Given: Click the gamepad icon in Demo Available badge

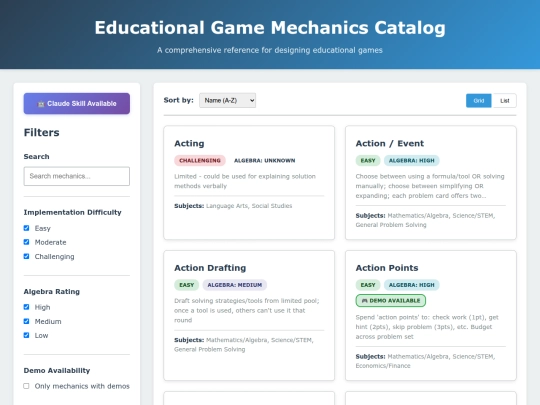Looking at the screenshot, I should pos(364,301).
